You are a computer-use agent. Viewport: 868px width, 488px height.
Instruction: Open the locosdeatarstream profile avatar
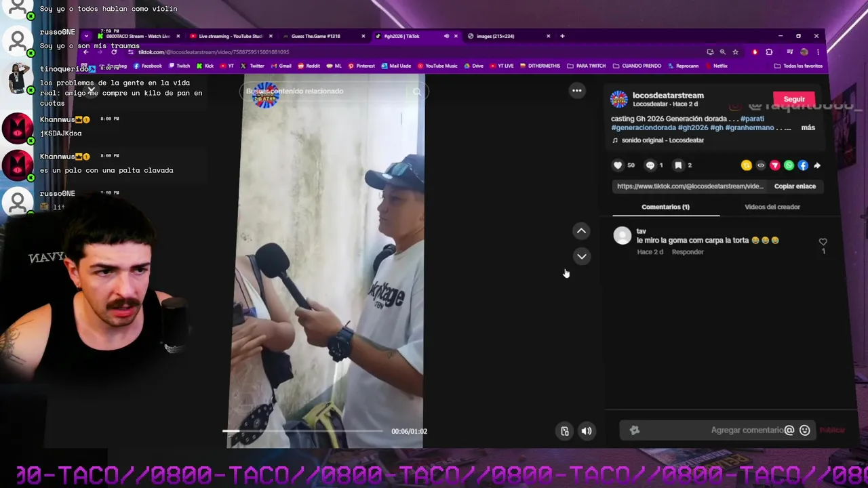619,99
